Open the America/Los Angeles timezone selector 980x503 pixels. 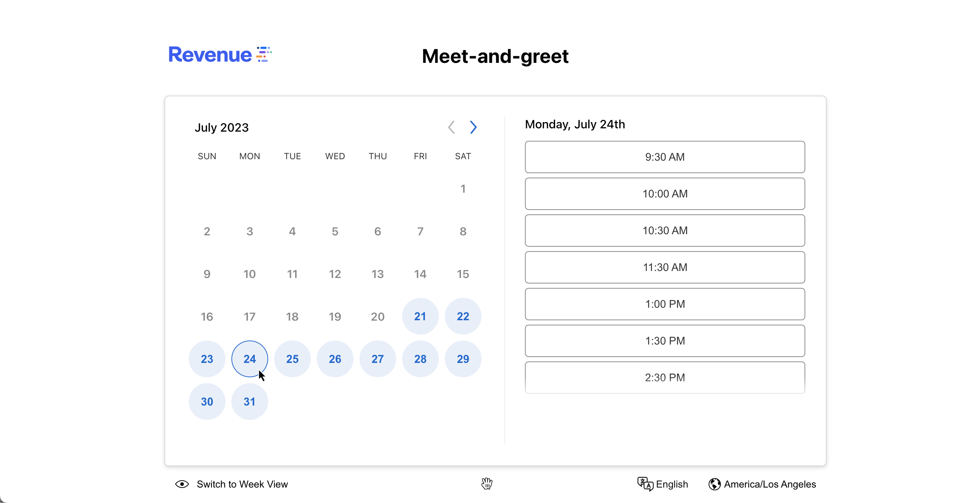point(770,484)
